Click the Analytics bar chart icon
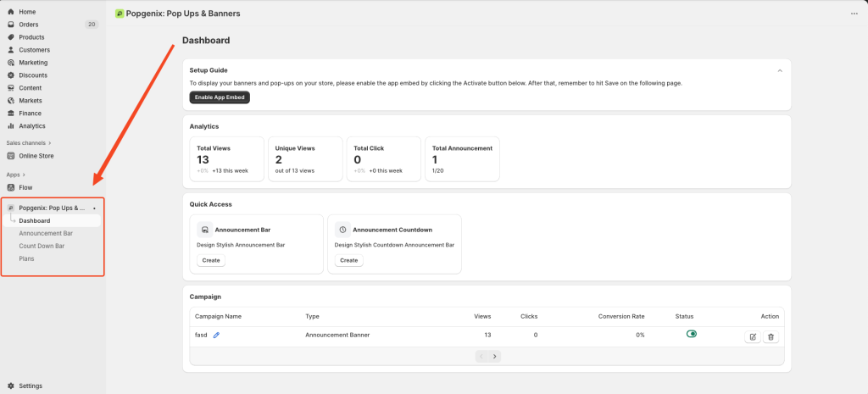This screenshot has height=394, width=868. point(11,126)
